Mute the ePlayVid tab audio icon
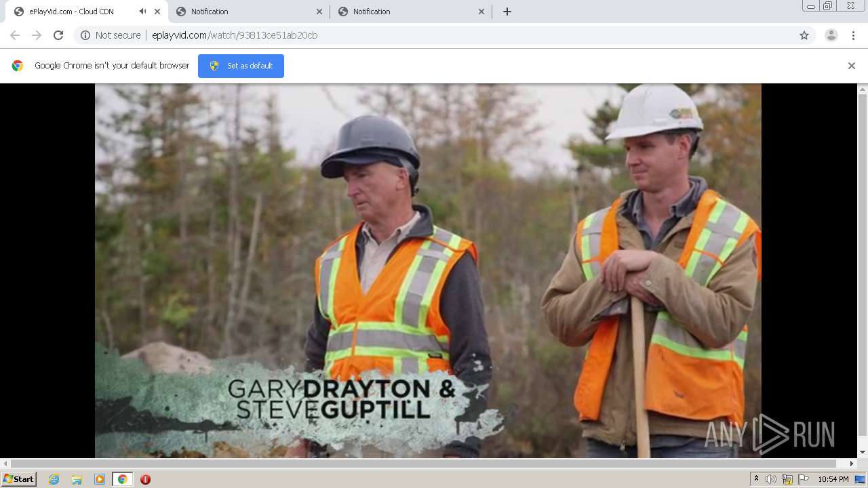This screenshot has height=488, width=868. click(142, 12)
